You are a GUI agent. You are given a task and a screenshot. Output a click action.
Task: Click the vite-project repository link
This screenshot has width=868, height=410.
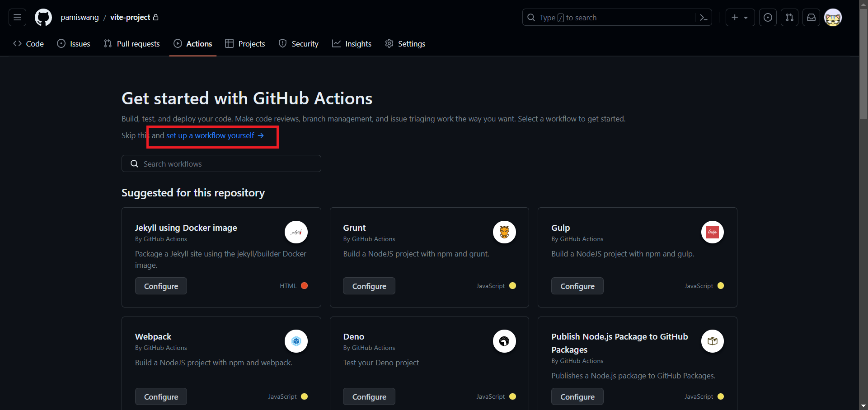pos(130,17)
